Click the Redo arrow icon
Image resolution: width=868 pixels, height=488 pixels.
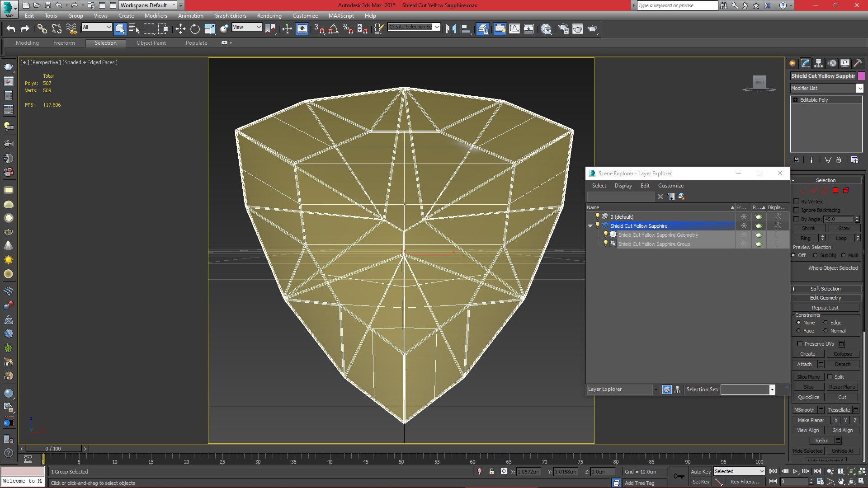tap(25, 29)
